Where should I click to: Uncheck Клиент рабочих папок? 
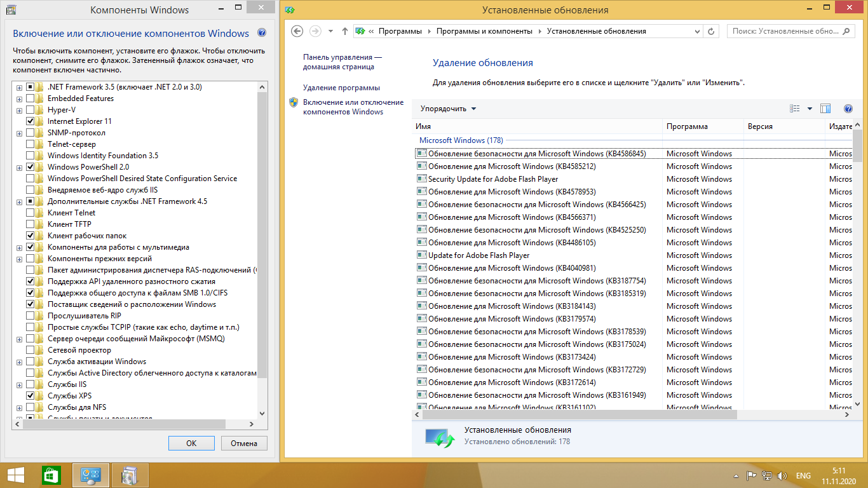click(31, 236)
